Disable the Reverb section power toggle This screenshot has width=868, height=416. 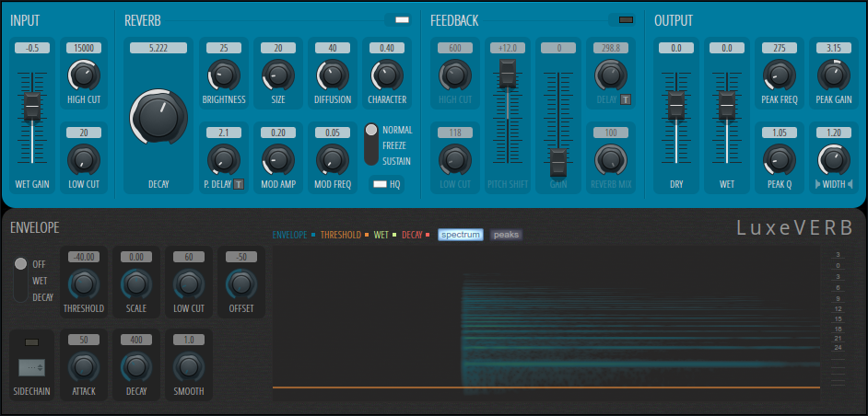point(402,19)
